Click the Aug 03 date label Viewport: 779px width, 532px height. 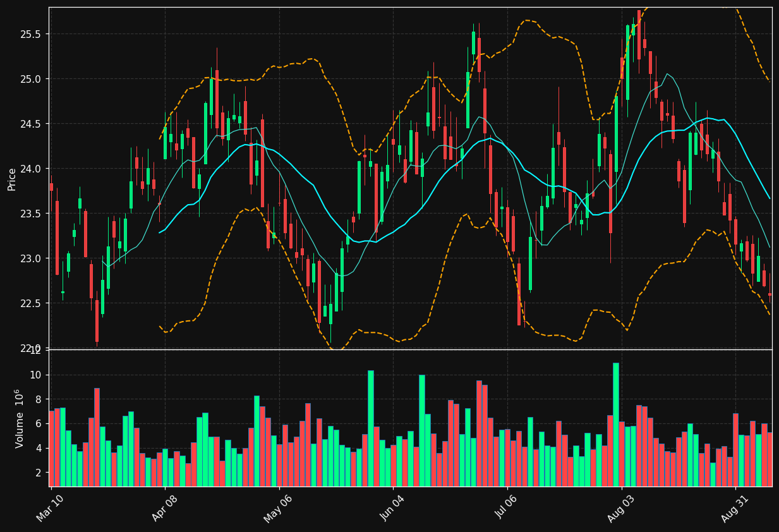tap(621, 508)
